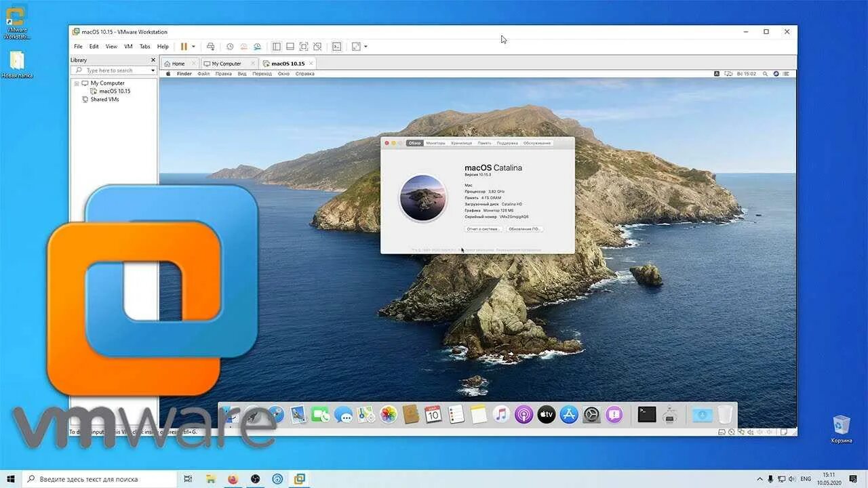Open Photos from the macOS dock
The height and width of the screenshot is (488, 868).
[389, 414]
